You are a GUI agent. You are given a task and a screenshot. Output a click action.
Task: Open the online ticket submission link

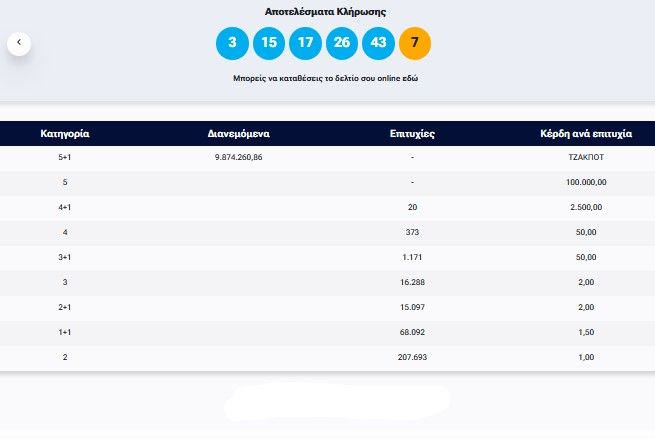click(x=324, y=77)
